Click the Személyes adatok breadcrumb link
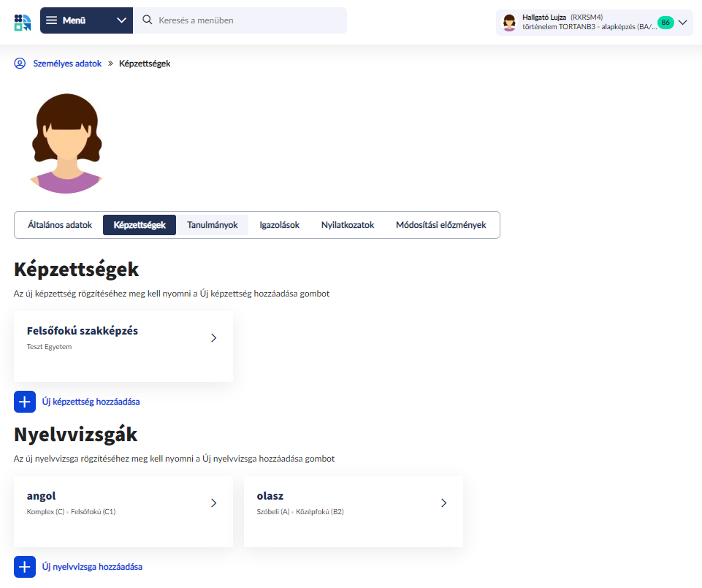This screenshot has height=588, width=702. [x=67, y=64]
